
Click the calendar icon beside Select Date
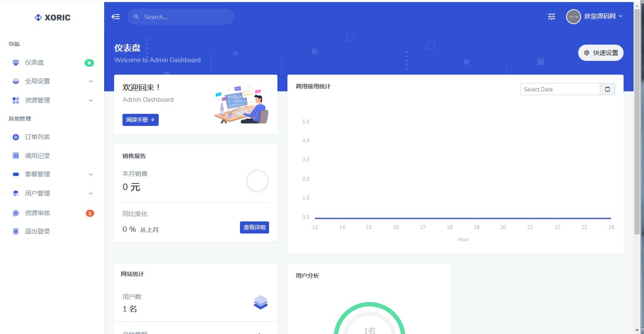(x=607, y=89)
